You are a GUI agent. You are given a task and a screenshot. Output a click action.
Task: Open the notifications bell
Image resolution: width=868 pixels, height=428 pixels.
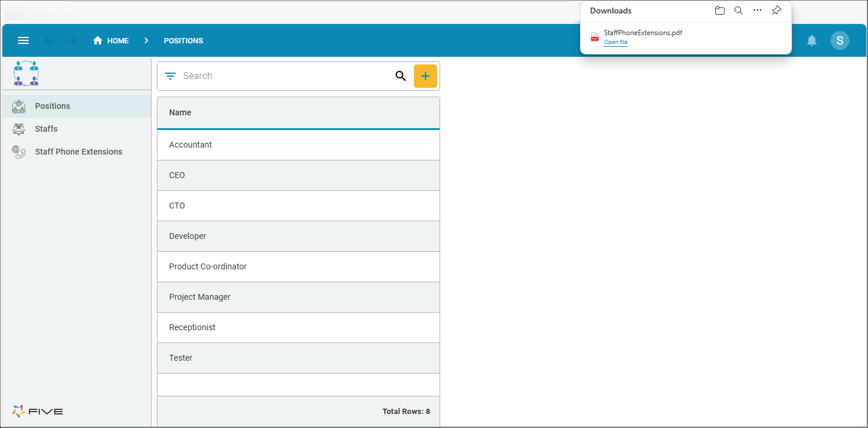point(811,40)
